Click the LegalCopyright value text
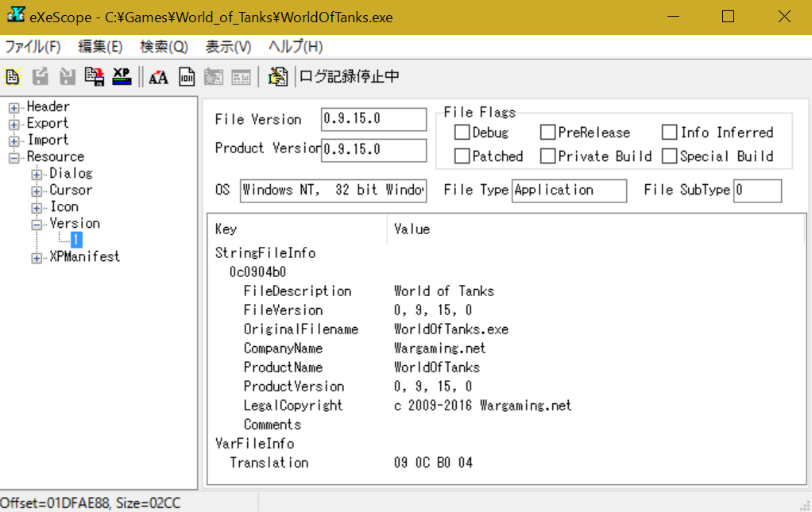Screen dimensions: 812x512 [x=482, y=406]
